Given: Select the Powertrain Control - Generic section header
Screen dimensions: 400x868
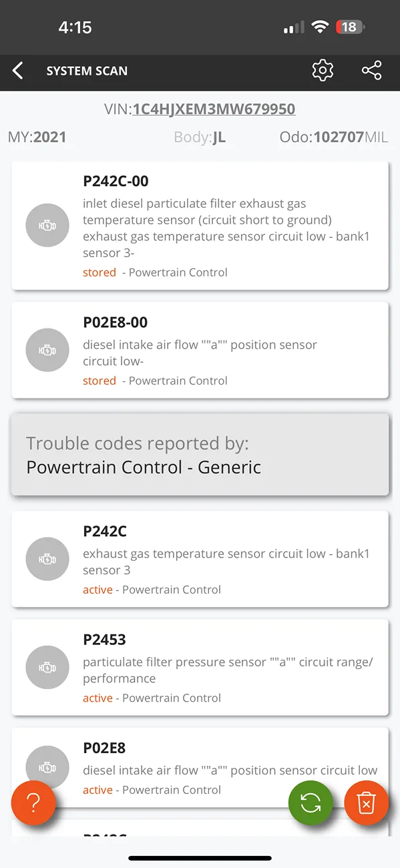Looking at the screenshot, I should click(200, 455).
